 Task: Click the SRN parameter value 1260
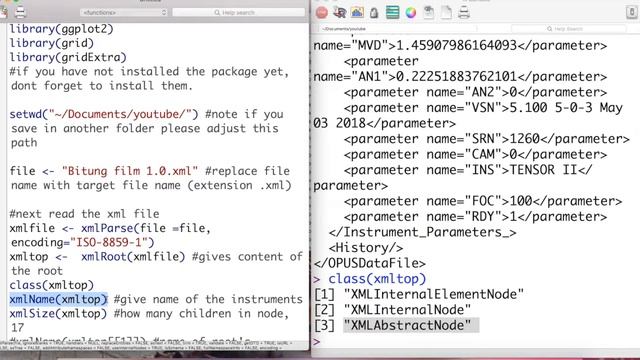[524, 139]
